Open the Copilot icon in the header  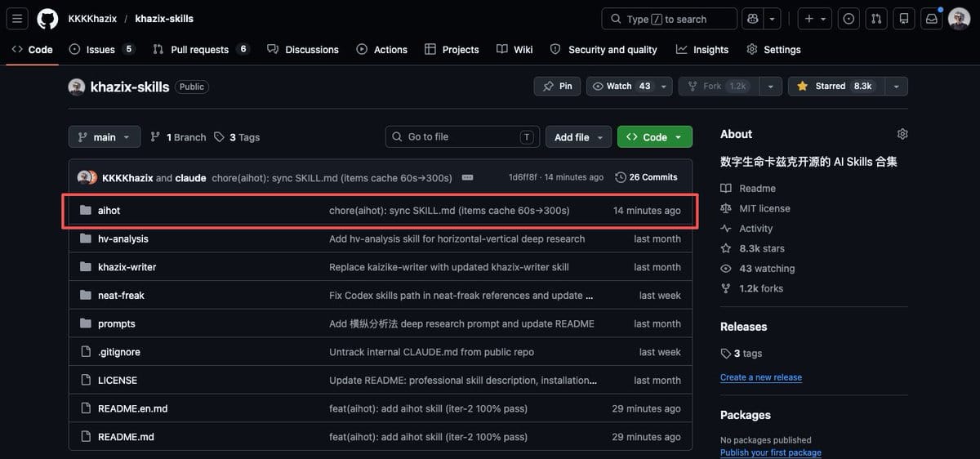[x=752, y=19]
